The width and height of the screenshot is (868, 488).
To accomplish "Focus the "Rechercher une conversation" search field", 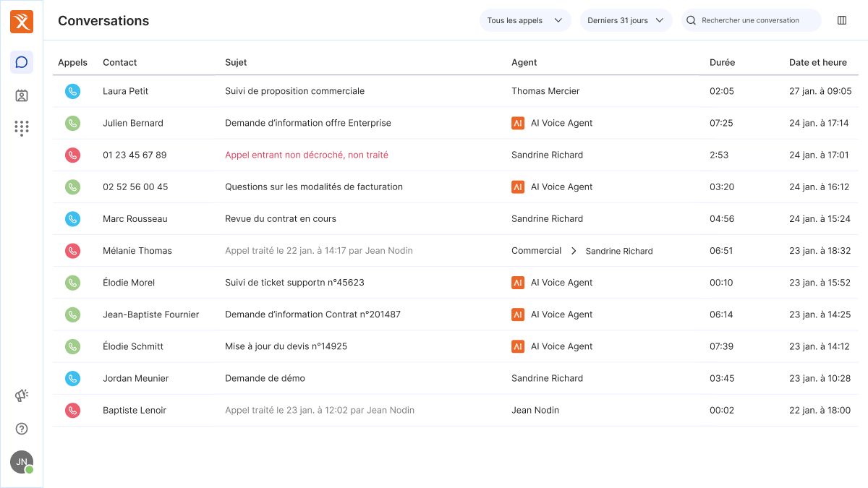I will coord(752,20).
